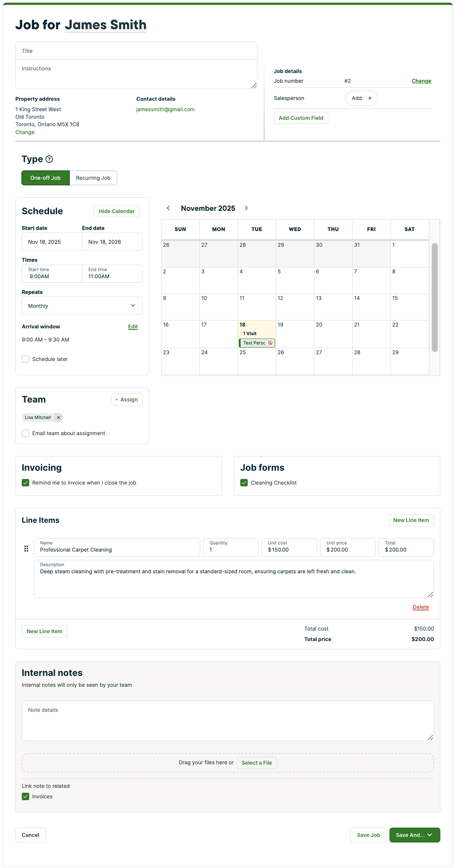Remove Lisa Mitchell from team

pyautogui.click(x=58, y=418)
